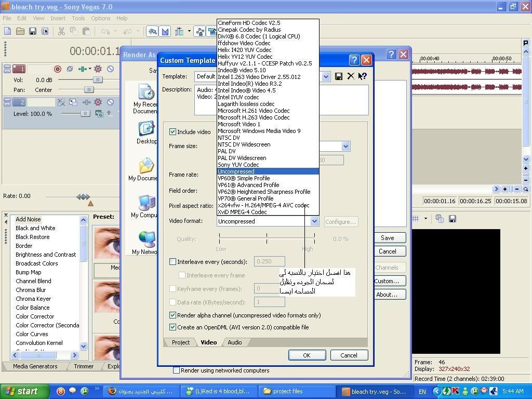Collapse the Video format dropdown arrow
The width and height of the screenshot is (532, 399).
[314, 221]
